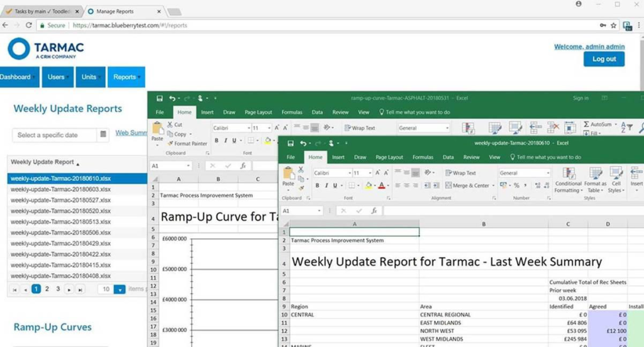Viewport: 644px width, 347px height.
Task: Open the Reports menu in Tarmac navigation bar
Action: [x=126, y=77]
